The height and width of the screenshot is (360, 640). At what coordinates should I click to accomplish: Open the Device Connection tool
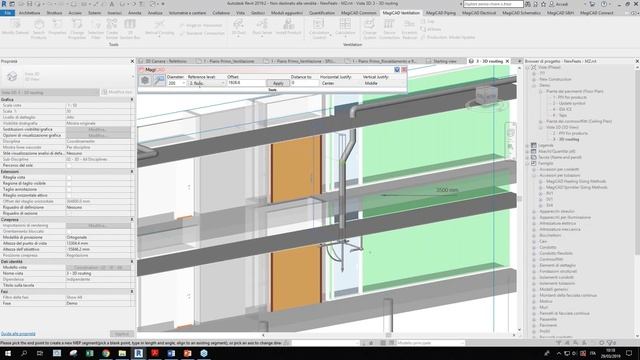click(x=389, y=29)
